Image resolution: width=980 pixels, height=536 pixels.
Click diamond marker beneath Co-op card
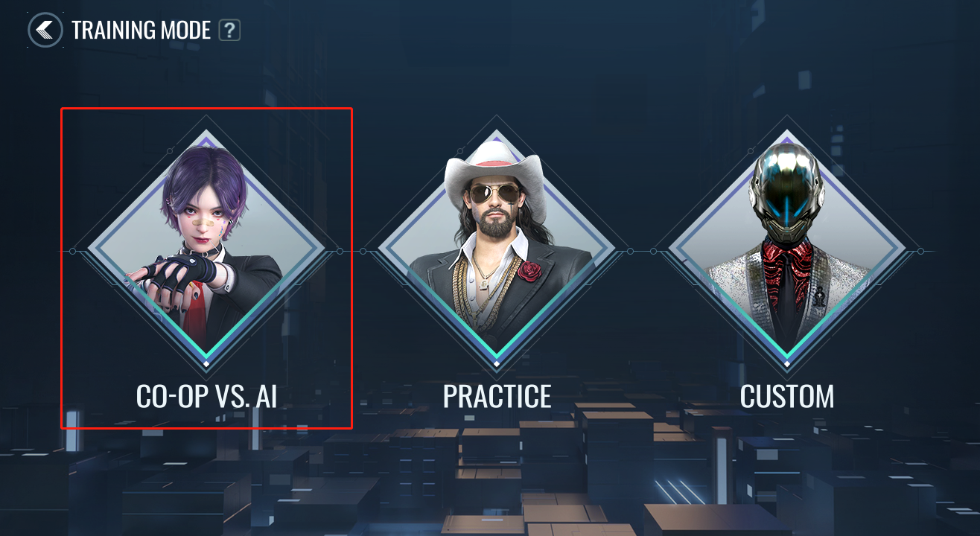(x=206, y=364)
